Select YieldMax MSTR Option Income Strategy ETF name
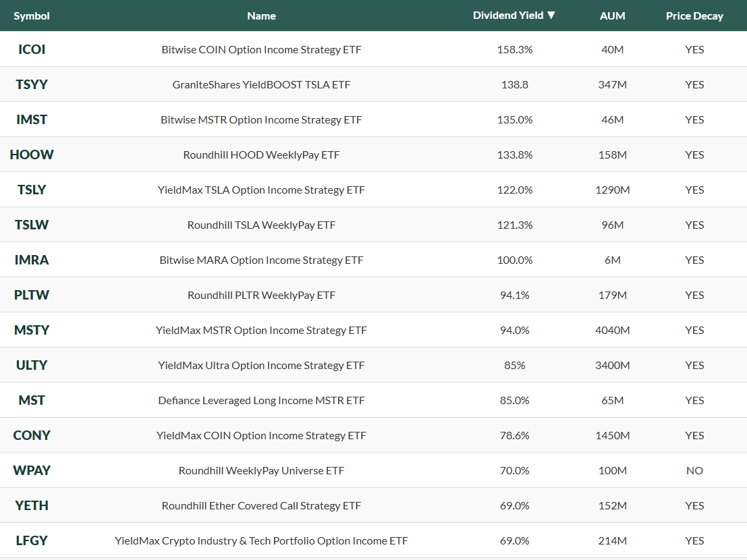Viewport: 747px width, 560px height. click(x=261, y=331)
